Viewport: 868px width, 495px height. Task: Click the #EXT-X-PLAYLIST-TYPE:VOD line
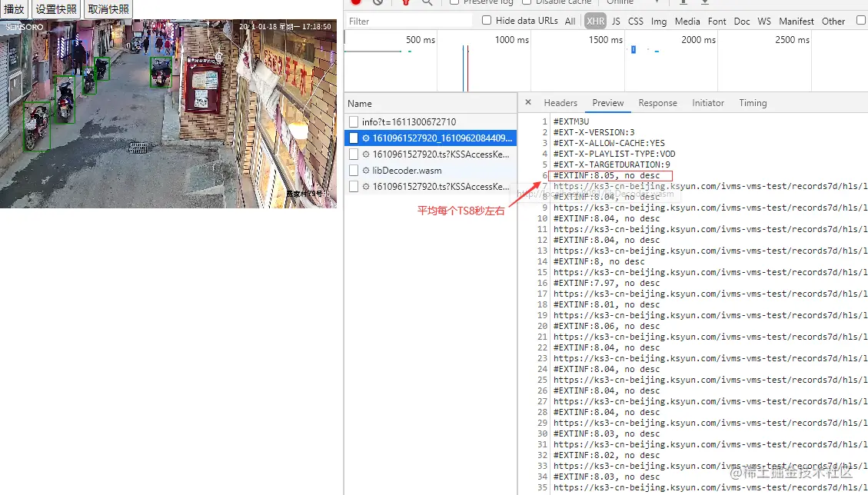point(614,154)
